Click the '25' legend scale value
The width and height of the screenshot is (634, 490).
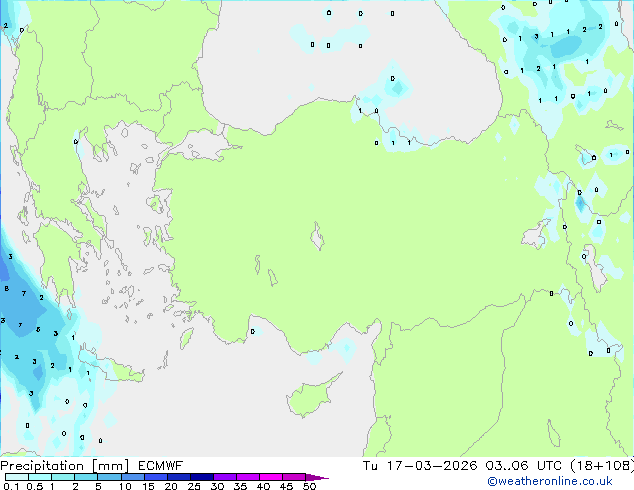coord(194,486)
